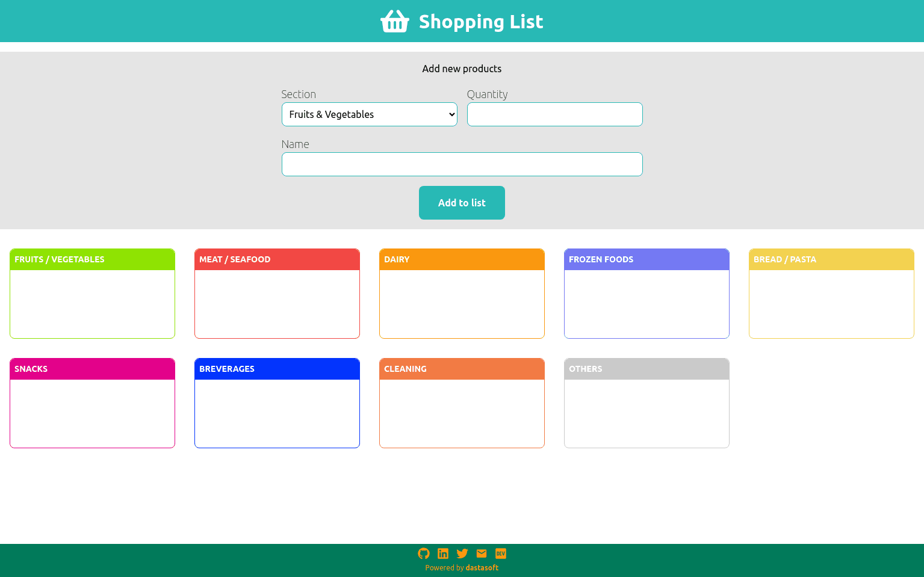Select the Dairy orange section header
Image resolution: width=924 pixels, height=577 pixels.
point(462,259)
